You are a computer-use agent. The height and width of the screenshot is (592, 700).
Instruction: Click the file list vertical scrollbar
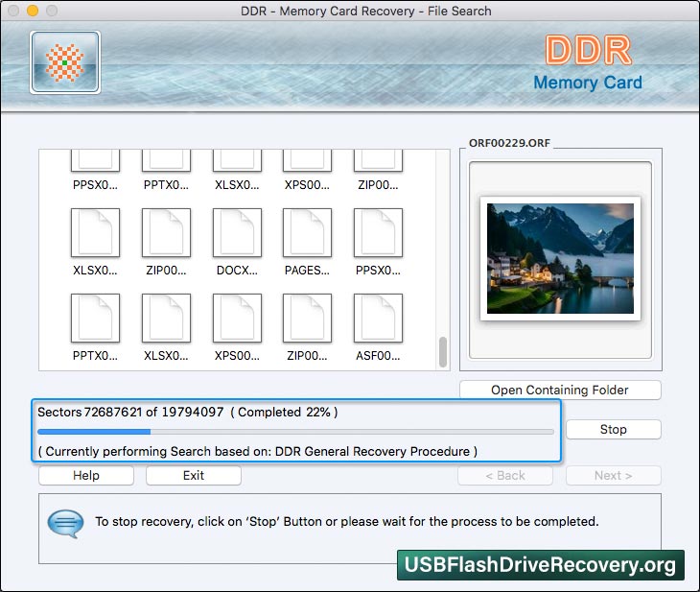[443, 352]
